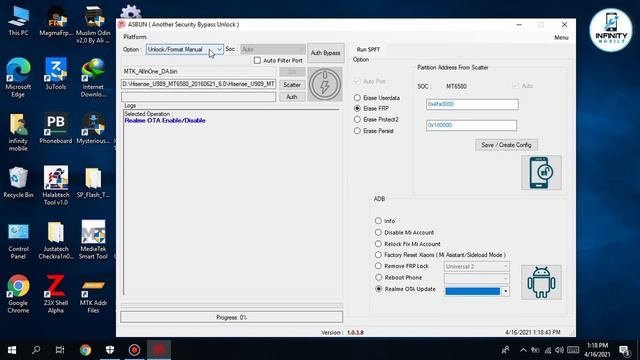Select ADB Info radio button
The height and width of the screenshot is (360, 640).
click(x=378, y=221)
